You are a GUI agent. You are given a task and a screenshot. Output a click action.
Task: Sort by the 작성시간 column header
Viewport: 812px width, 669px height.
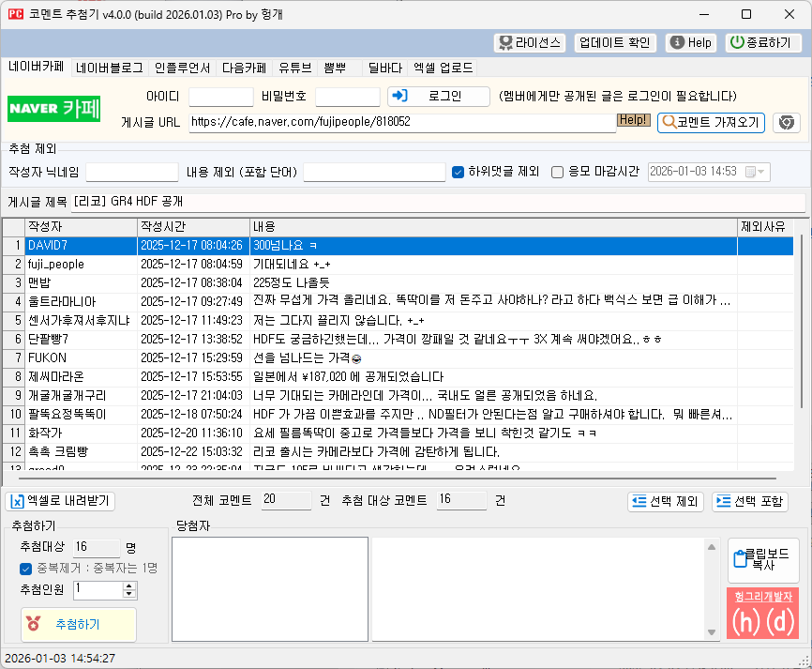(194, 227)
